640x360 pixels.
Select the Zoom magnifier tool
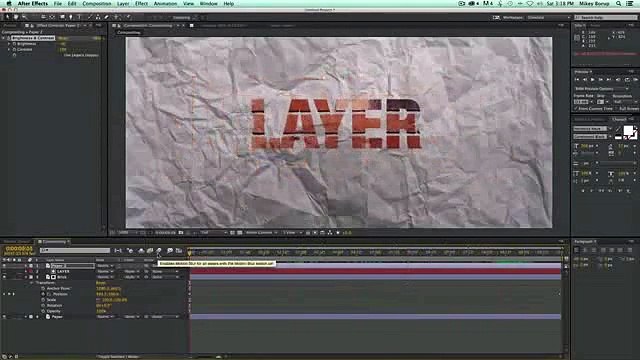pyautogui.click(x=24, y=17)
